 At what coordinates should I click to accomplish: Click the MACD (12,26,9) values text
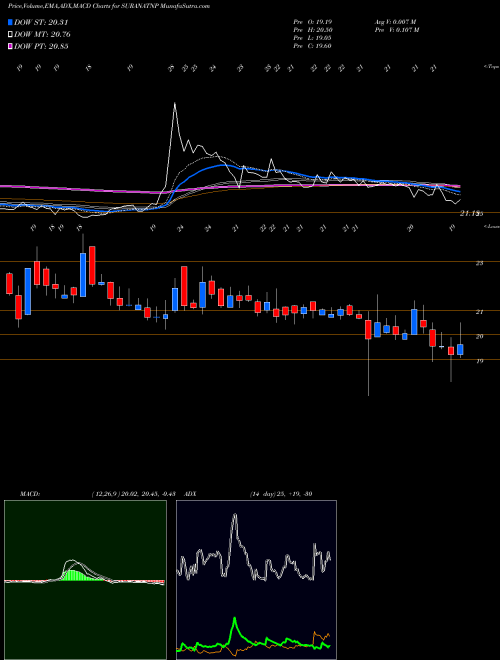pos(136,494)
